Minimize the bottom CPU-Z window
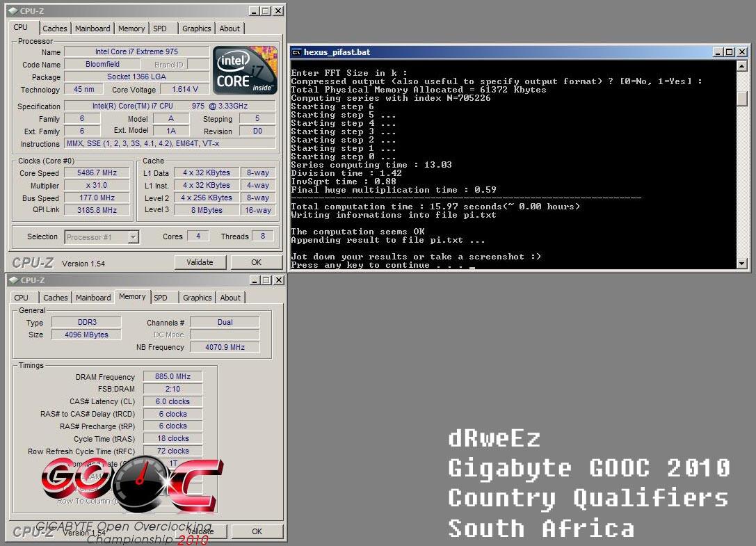 point(255,280)
